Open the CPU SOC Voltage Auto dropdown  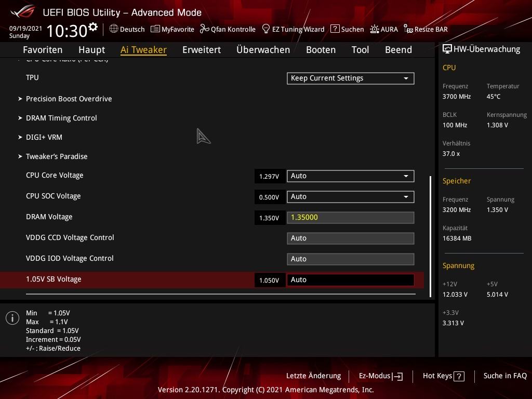click(x=351, y=197)
